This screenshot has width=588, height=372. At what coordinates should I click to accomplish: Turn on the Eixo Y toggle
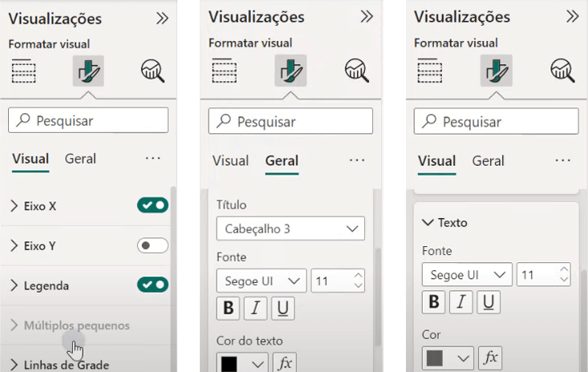pyautogui.click(x=152, y=245)
